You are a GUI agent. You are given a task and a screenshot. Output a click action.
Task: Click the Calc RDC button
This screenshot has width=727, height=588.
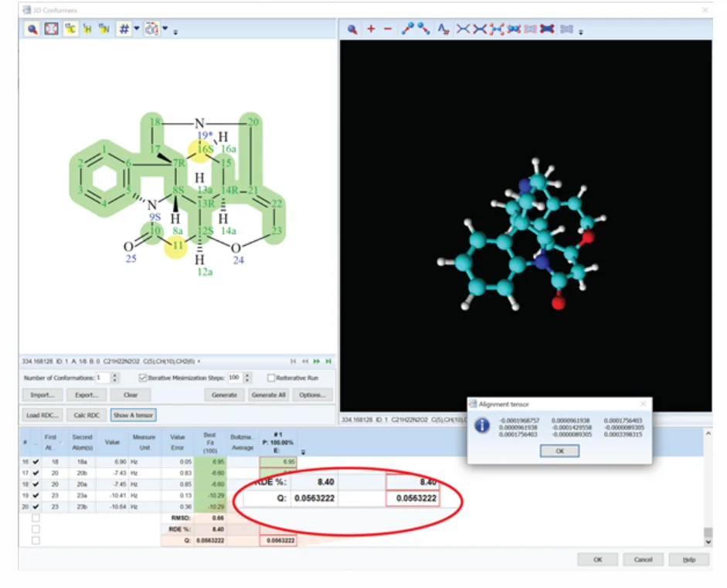(87, 415)
